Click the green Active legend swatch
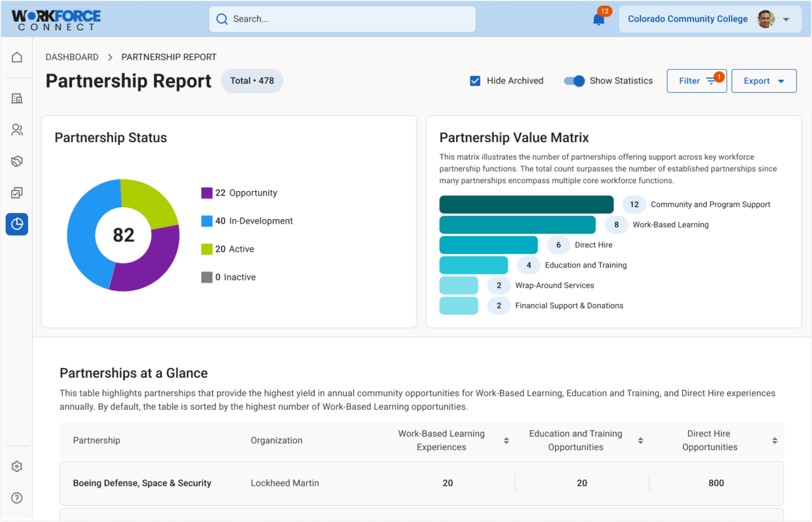The image size is (812, 522). click(x=207, y=249)
